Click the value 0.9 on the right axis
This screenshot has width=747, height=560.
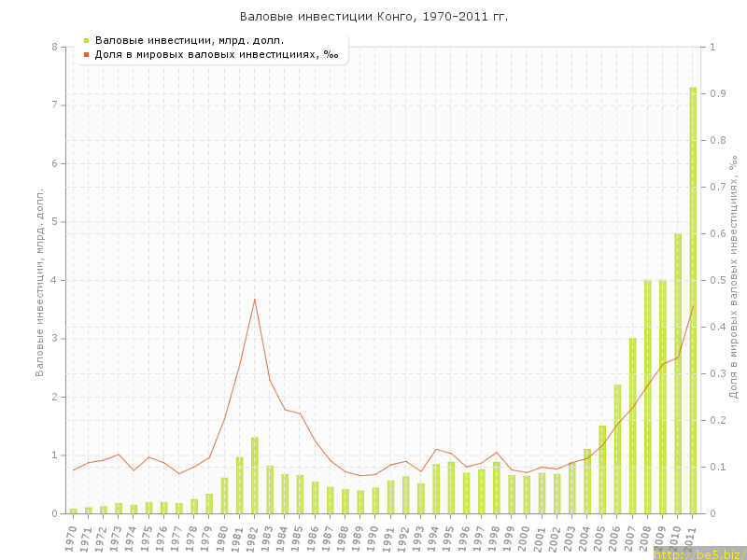pyautogui.click(x=719, y=93)
